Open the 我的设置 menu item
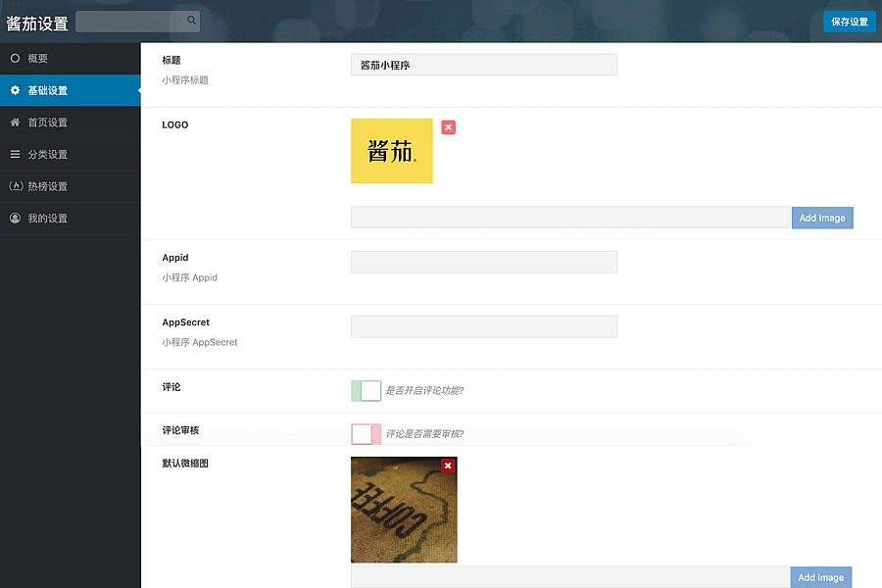 [71, 219]
